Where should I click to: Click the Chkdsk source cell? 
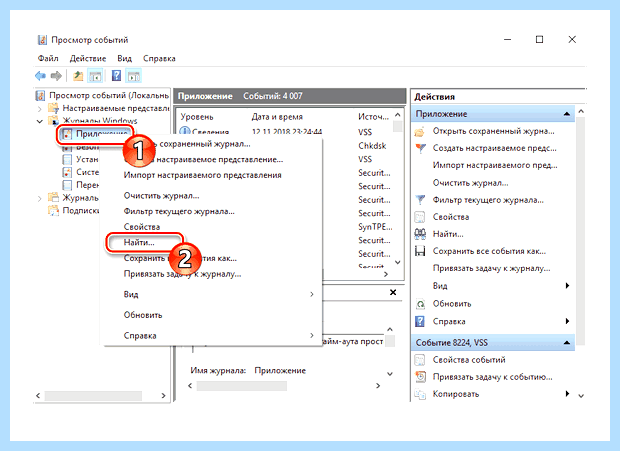pyautogui.click(x=372, y=146)
